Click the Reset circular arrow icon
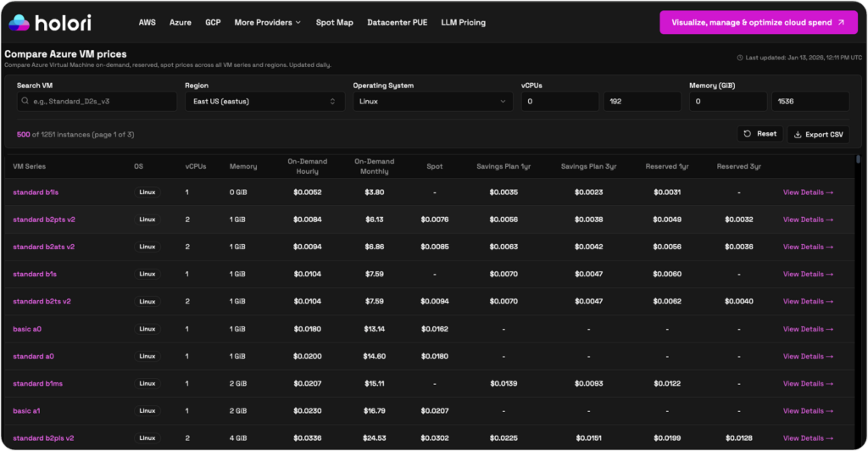868x451 pixels. (748, 134)
